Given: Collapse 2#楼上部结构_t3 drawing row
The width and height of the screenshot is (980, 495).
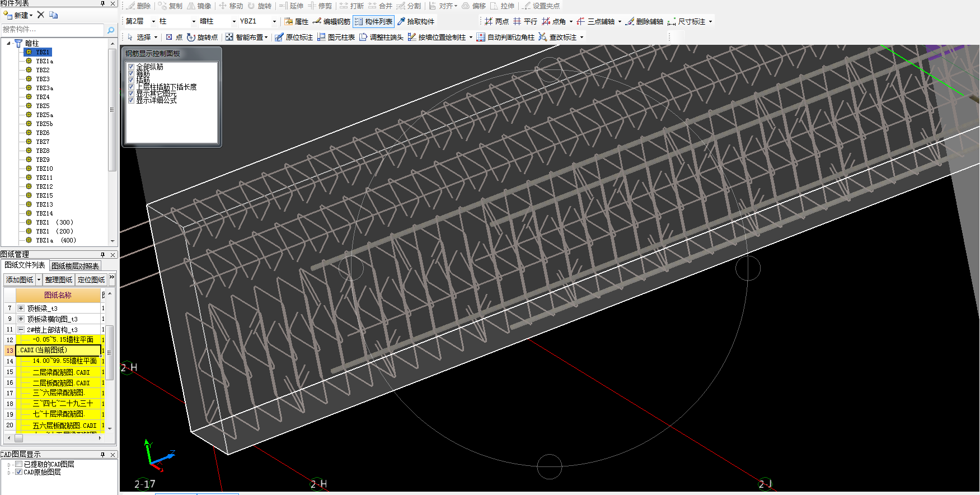Looking at the screenshot, I should click(x=21, y=329).
